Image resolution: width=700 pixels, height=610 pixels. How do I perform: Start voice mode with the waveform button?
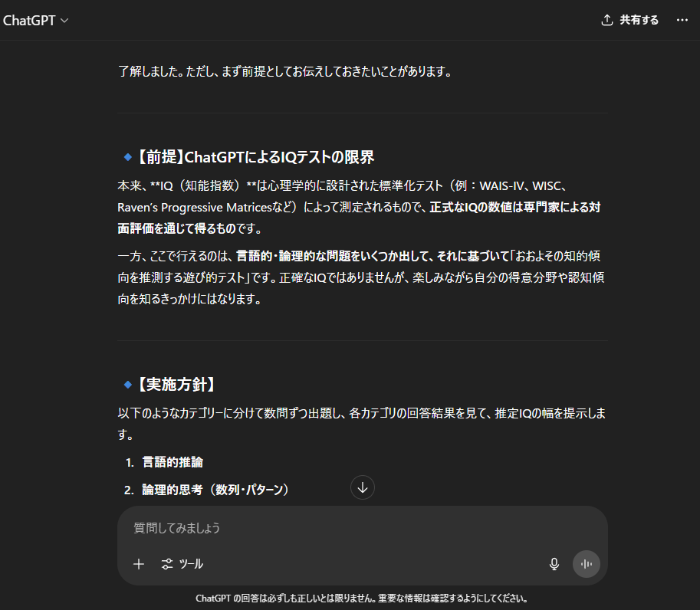(587, 564)
